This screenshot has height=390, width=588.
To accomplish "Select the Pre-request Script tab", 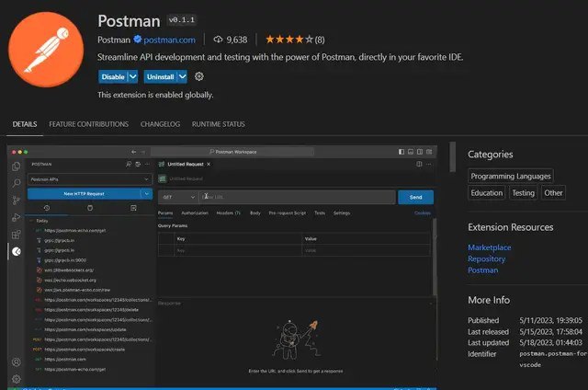I will click(288, 212).
